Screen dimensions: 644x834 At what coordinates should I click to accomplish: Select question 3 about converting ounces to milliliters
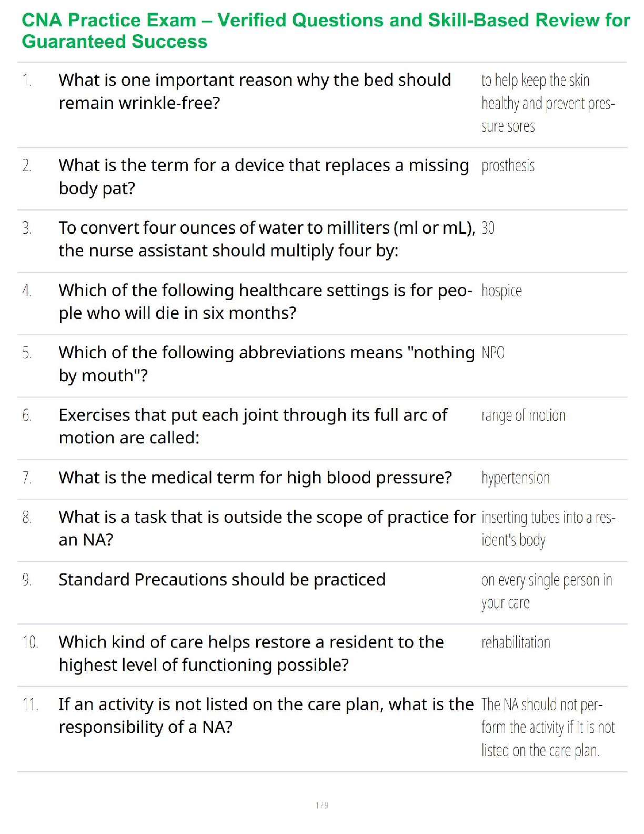(267, 239)
